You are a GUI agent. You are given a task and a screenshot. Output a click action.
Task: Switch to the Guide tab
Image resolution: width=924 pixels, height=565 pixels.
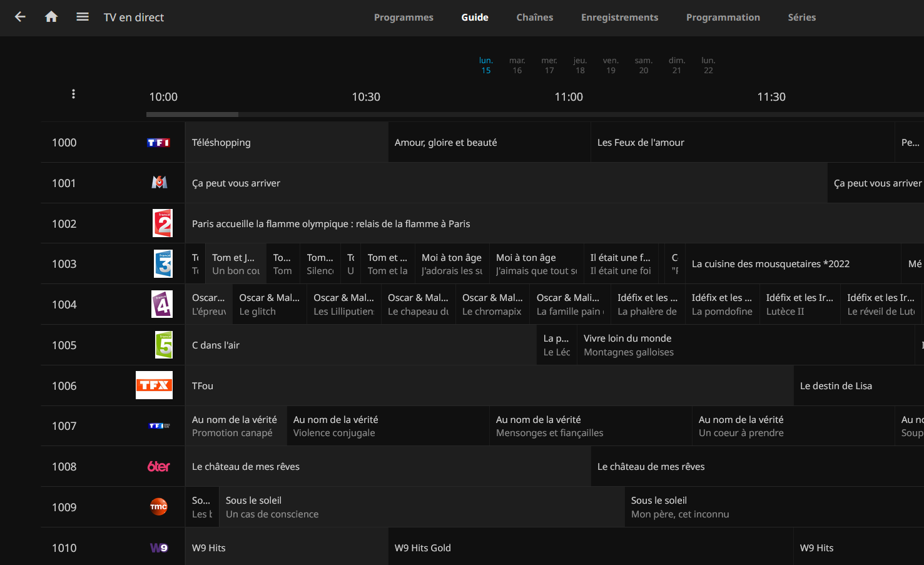coord(475,18)
